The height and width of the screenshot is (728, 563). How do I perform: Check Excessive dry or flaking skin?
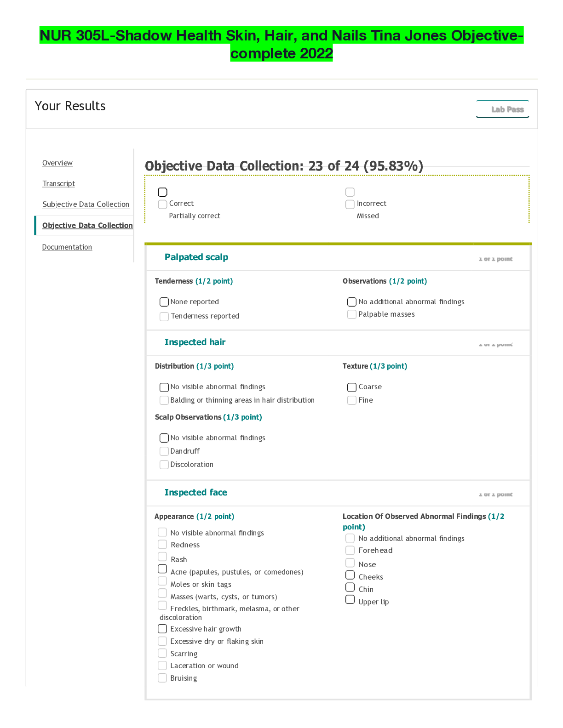pyautogui.click(x=162, y=641)
